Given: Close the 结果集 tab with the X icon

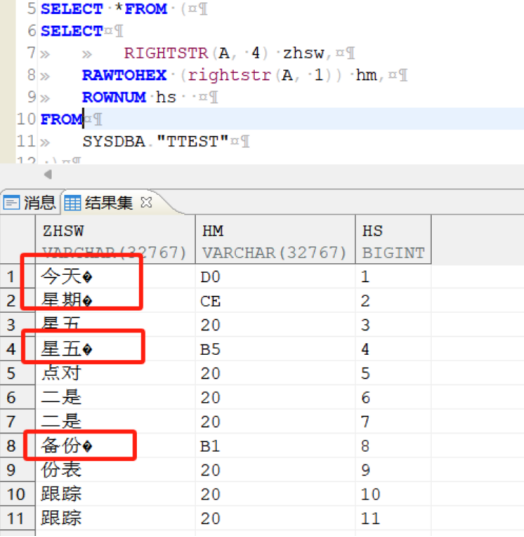Looking at the screenshot, I should pos(146,203).
